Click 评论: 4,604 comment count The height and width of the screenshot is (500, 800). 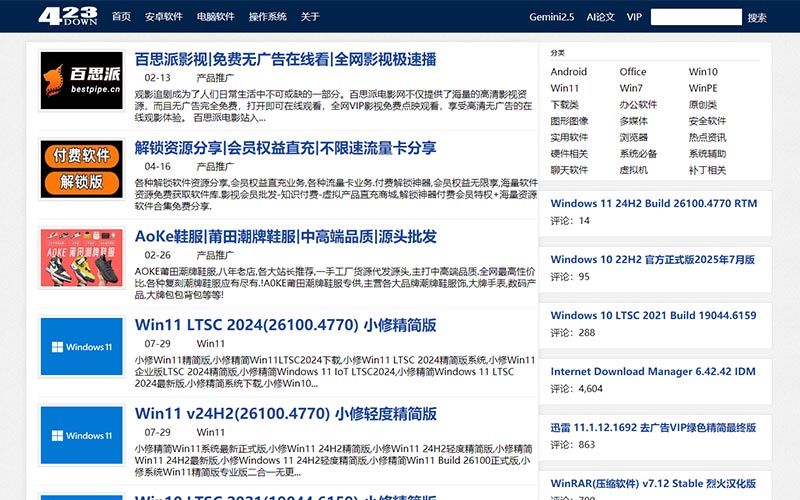(x=577, y=389)
